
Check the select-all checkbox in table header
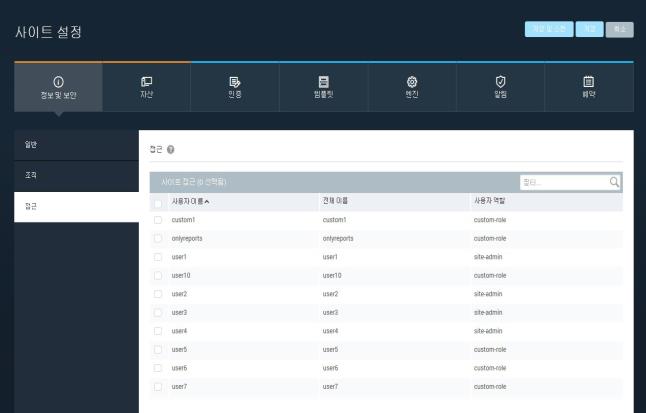coord(158,201)
